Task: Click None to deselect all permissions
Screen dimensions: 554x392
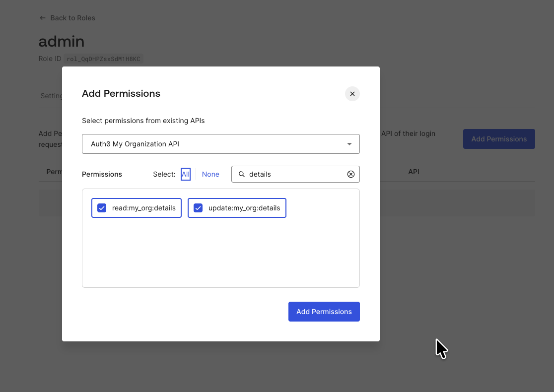Action: point(210,174)
